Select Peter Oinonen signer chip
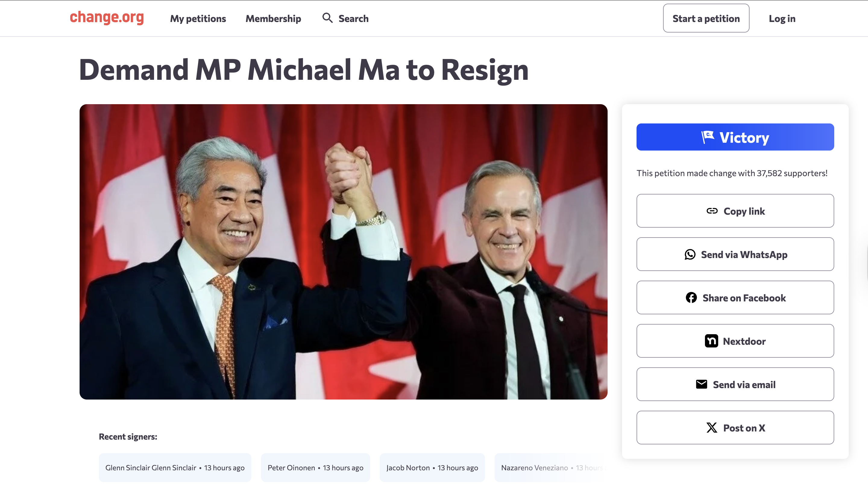Screen dimensions: 868x498 [315, 468]
